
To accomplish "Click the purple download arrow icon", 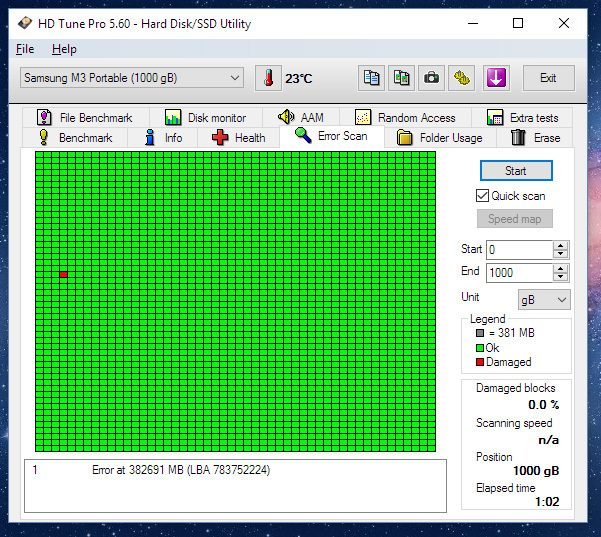I will [496, 78].
